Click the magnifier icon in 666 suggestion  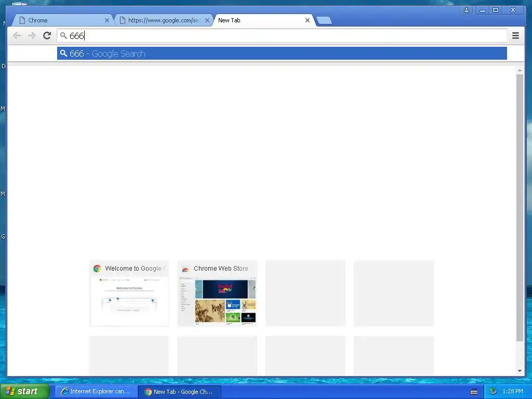point(63,54)
